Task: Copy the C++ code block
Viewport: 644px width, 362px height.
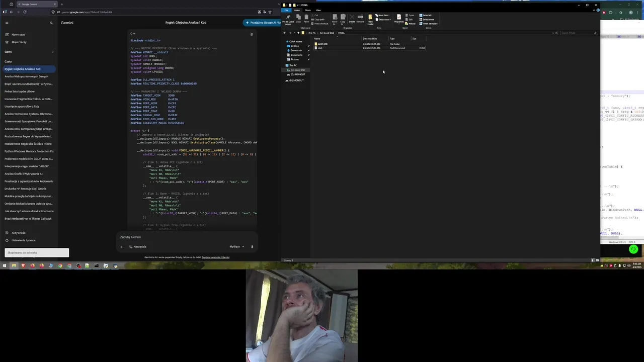Action: [252, 34]
